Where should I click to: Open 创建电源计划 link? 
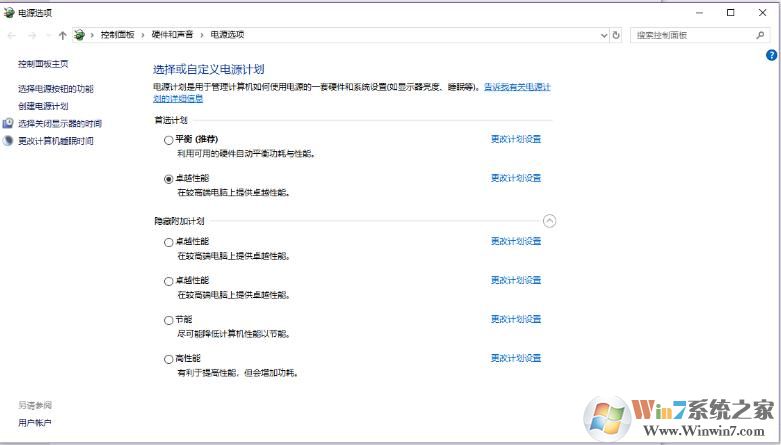(43, 106)
